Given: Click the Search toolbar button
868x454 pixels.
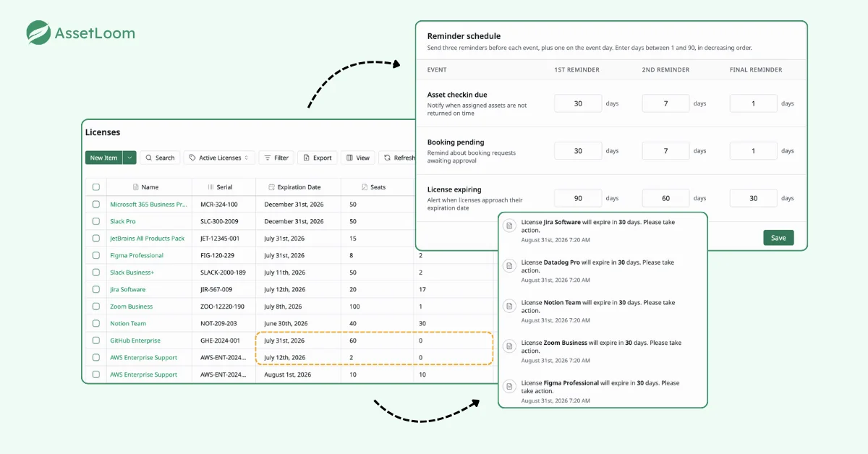Looking at the screenshot, I should pos(160,158).
